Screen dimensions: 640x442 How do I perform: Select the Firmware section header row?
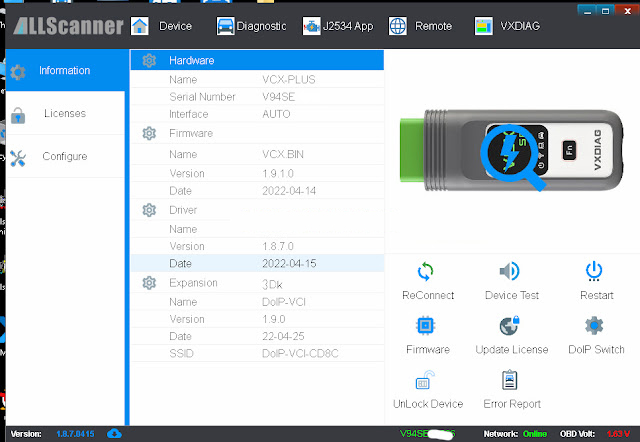[257, 133]
